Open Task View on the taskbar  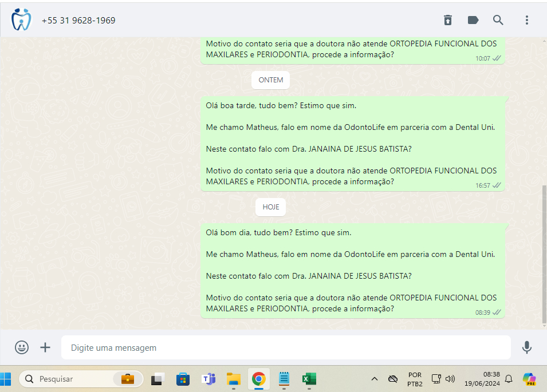pyautogui.click(x=158, y=379)
